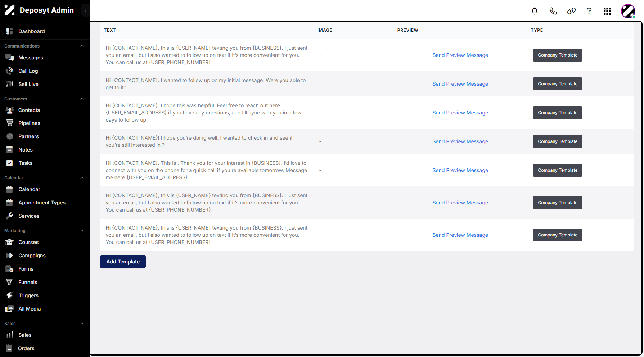Click the Partners badge icon
The height and width of the screenshot is (357, 644).
click(x=10, y=136)
